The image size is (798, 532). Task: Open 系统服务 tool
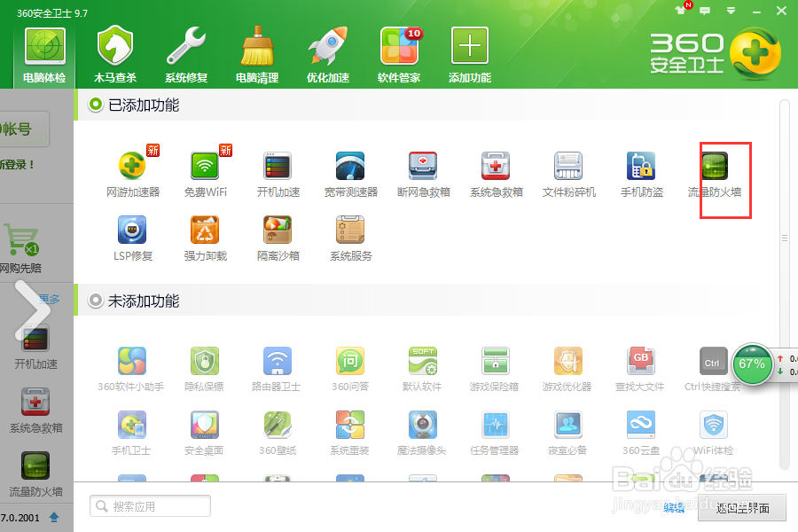pyautogui.click(x=350, y=239)
